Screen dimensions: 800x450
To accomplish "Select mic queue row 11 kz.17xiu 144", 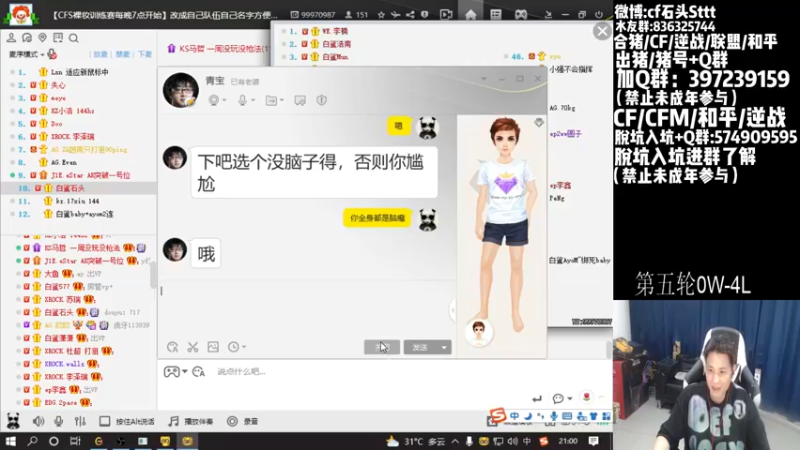I will click(x=79, y=201).
